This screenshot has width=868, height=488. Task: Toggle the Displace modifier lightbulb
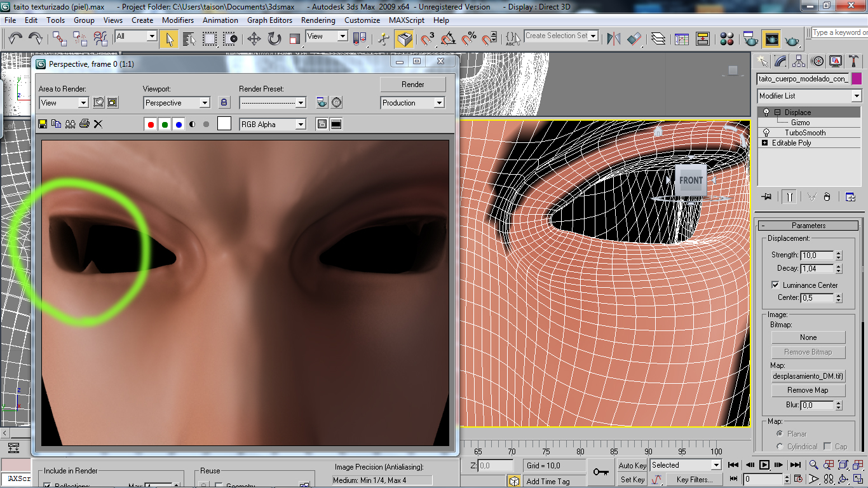(x=766, y=112)
